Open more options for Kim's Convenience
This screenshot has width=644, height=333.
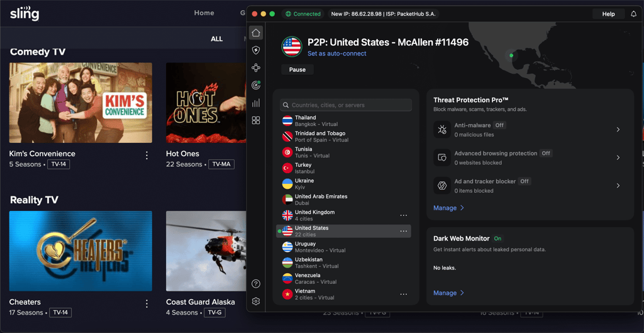(x=147, y=155)
